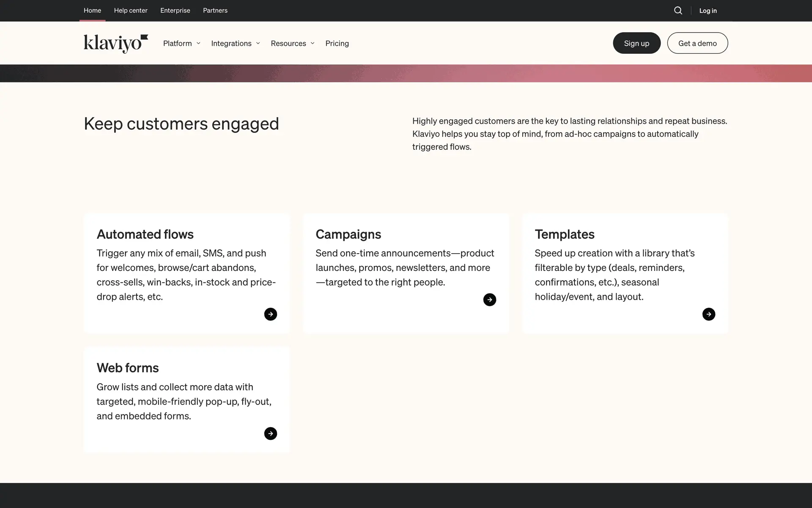Go to the Pricing page
812x508 pixels.
[337, 43]
